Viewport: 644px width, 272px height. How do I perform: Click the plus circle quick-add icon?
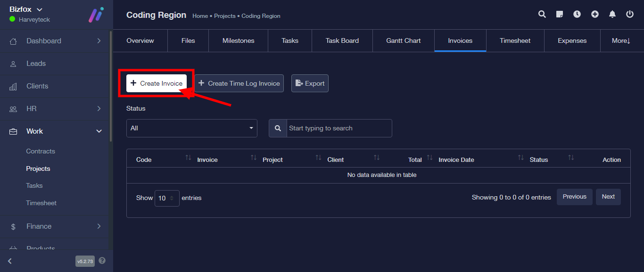coord(595,14)
